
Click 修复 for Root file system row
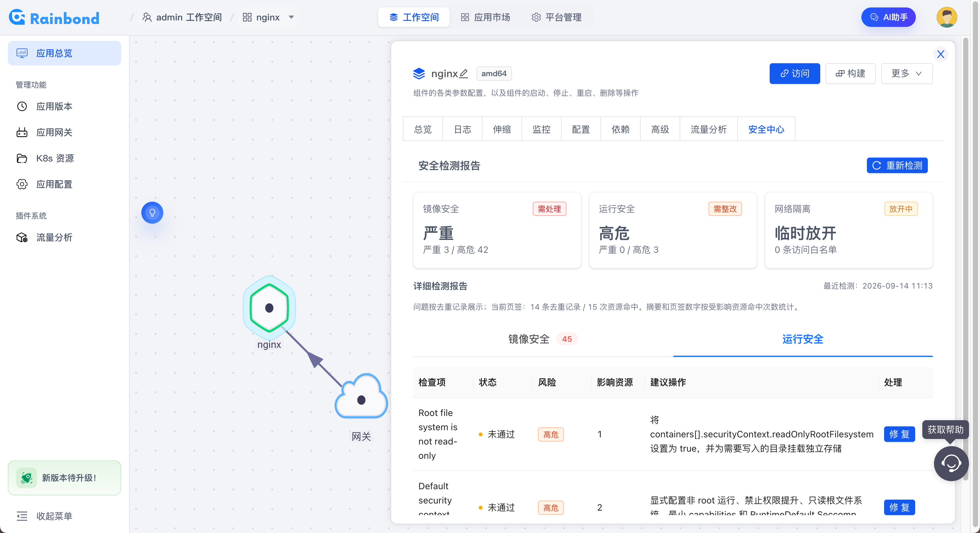click(x=899, y=434)
